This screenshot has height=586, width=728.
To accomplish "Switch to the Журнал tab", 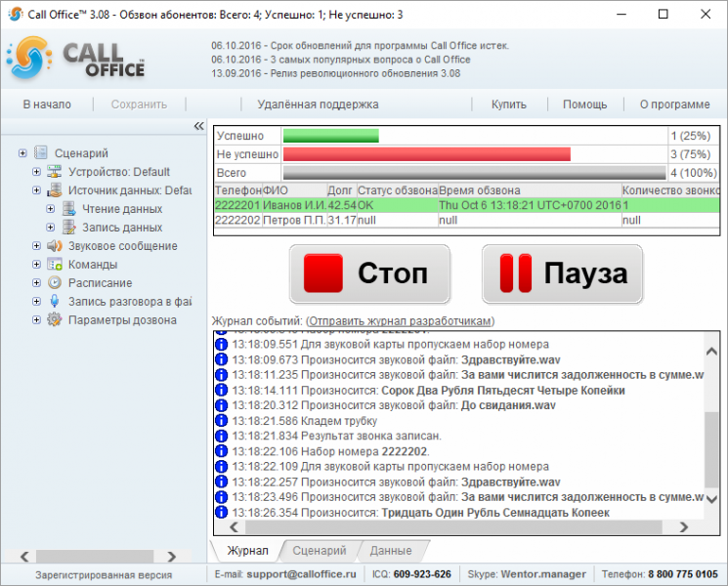I will [247, 550].
